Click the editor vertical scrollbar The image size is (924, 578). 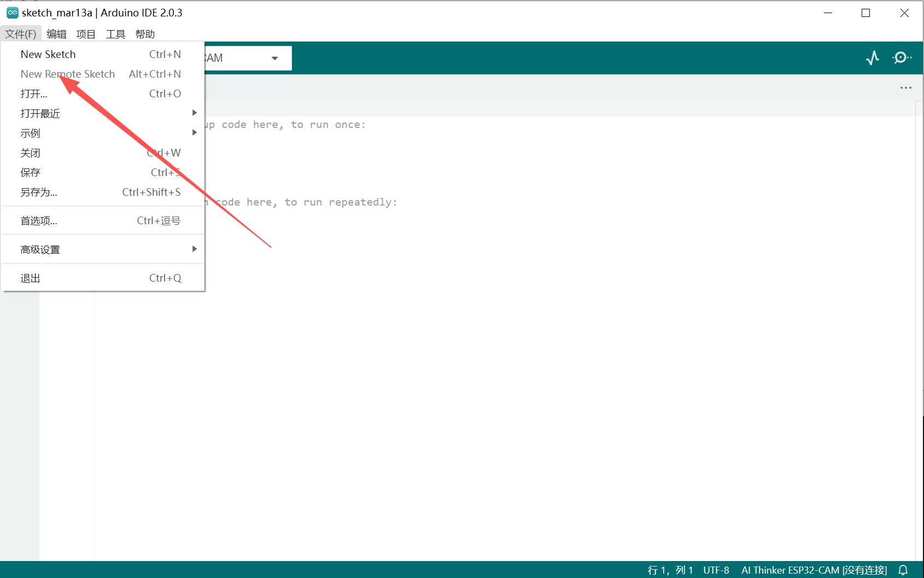pos(919,331)
